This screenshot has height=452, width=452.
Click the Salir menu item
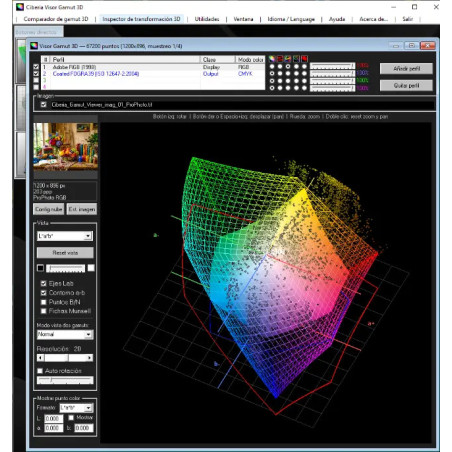pyautogui.click(x=408, y=19)
